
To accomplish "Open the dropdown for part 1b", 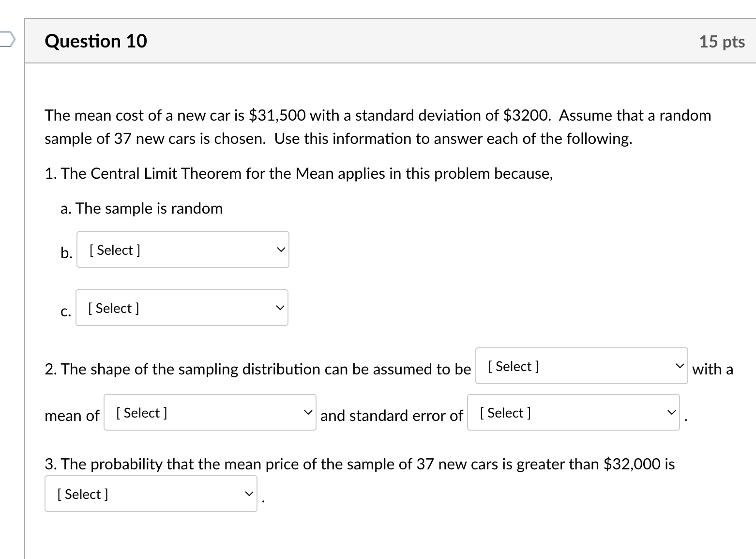I will point(182,249).
